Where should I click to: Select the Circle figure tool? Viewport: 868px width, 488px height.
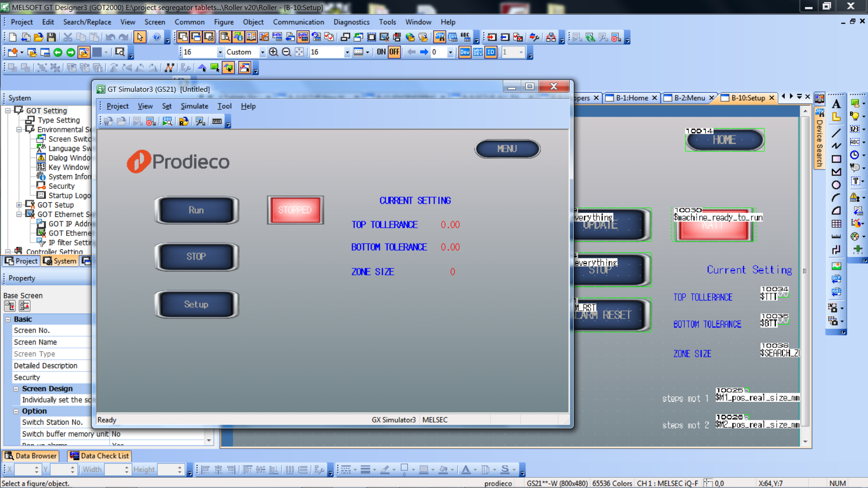click(836, 185)
